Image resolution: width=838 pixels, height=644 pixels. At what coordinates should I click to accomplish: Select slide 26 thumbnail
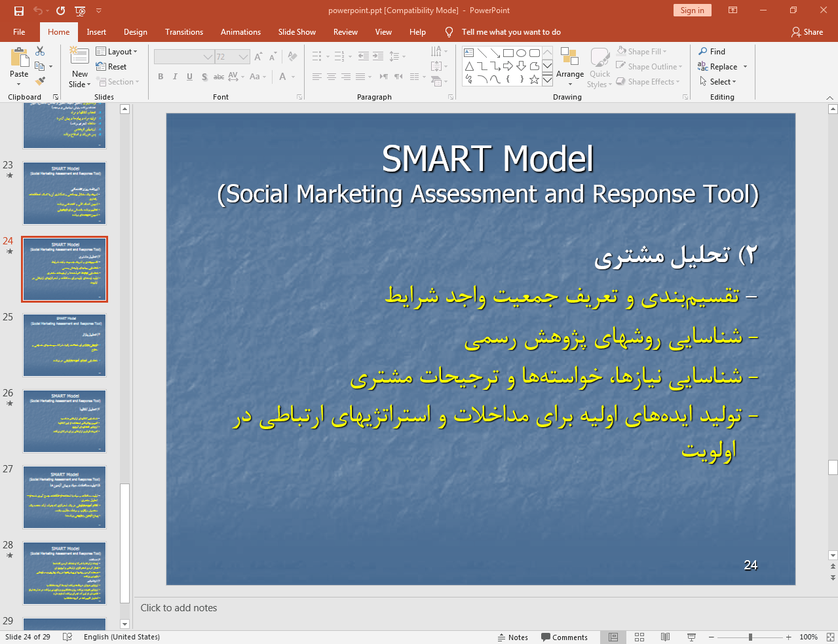click(64, 421)
